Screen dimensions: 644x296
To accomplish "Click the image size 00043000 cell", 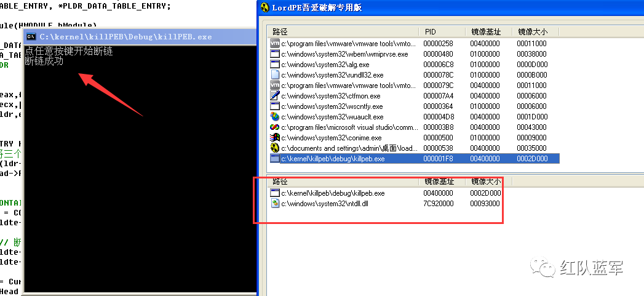I will [x=532, y=127].
